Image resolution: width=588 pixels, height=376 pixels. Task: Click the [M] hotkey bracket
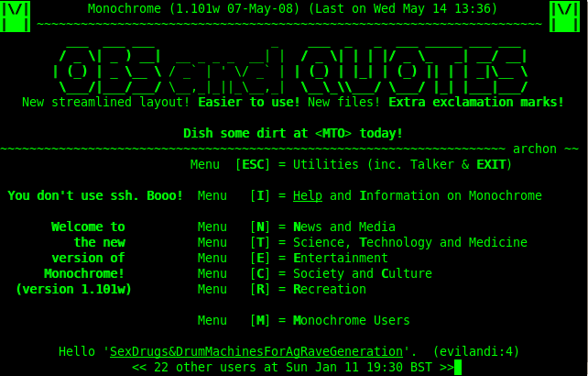[264, 321]
